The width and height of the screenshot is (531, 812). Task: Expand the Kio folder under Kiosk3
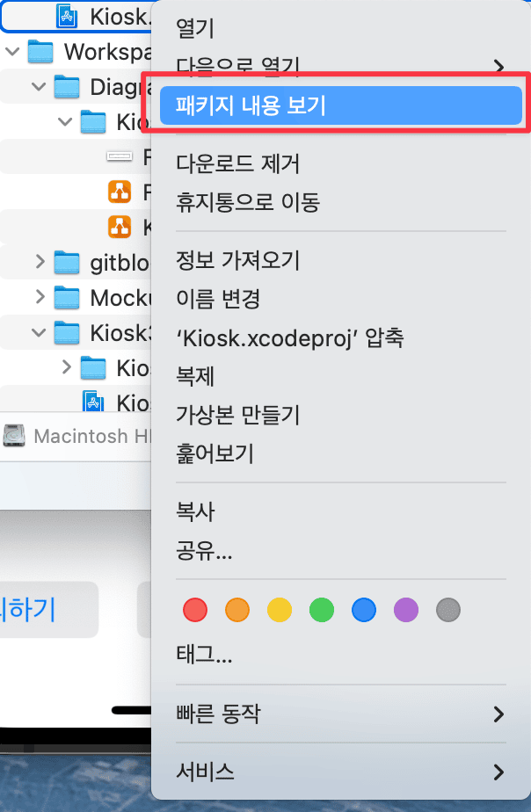66,367
